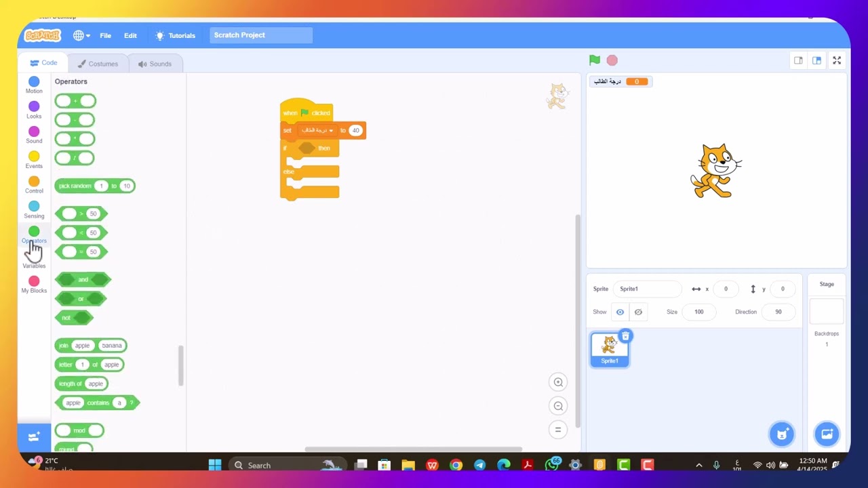
Task: Switch to the Code tab
Action: pos(43,63)
